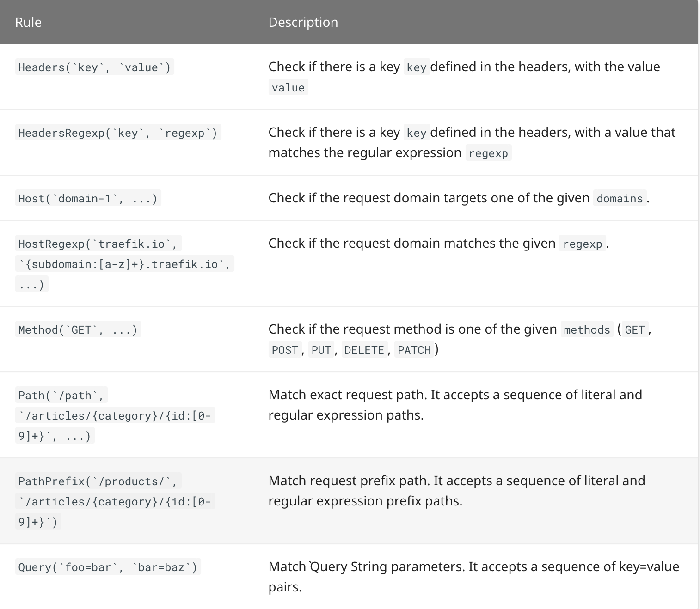700x609 pixels.
Task: Click the inline 'methods' code tag
Action: point(587,330)
